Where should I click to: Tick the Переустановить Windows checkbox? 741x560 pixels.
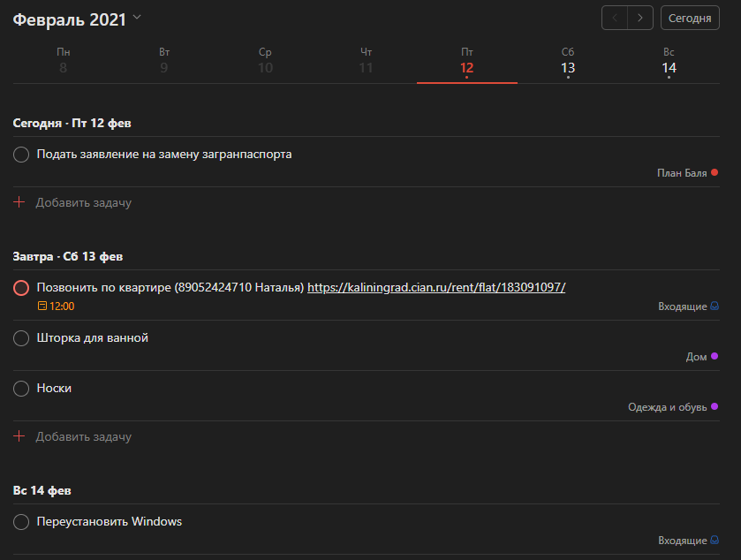tap(22, 522)
